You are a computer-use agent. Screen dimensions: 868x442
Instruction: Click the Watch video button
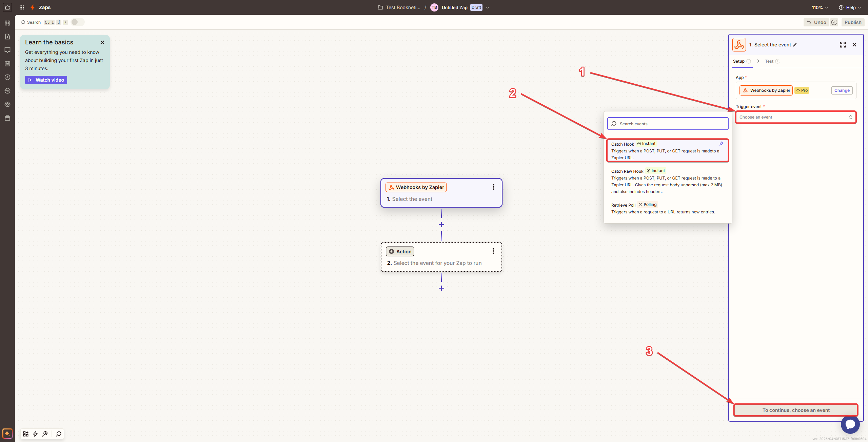coord(46,80)
